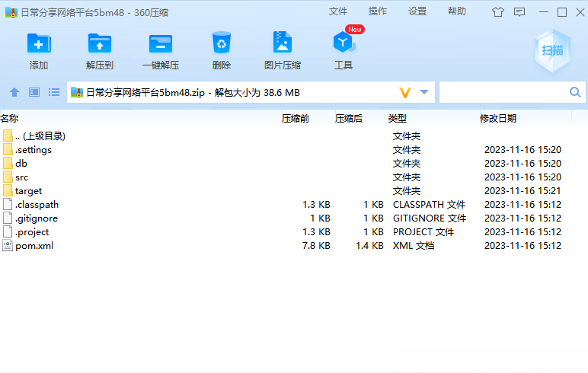Click the 扫描 (Scan) hexagon button
The height and width of the screenshot is (373, 588).
pos(553,50)
